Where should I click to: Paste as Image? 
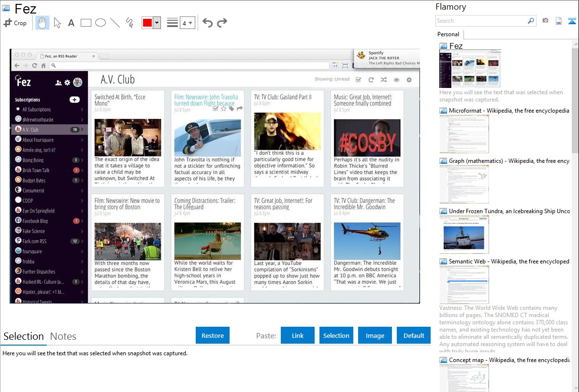click(x=375, y=335)
